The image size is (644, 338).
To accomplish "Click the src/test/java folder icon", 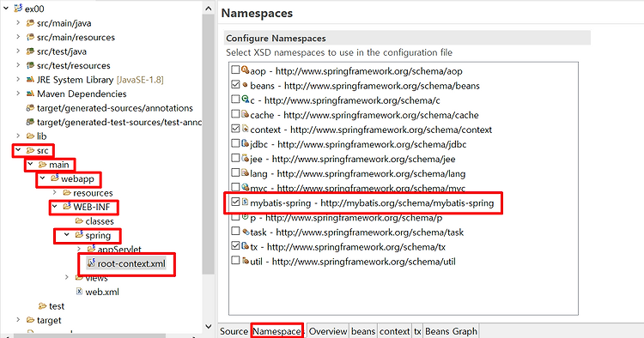I will 30,51.
